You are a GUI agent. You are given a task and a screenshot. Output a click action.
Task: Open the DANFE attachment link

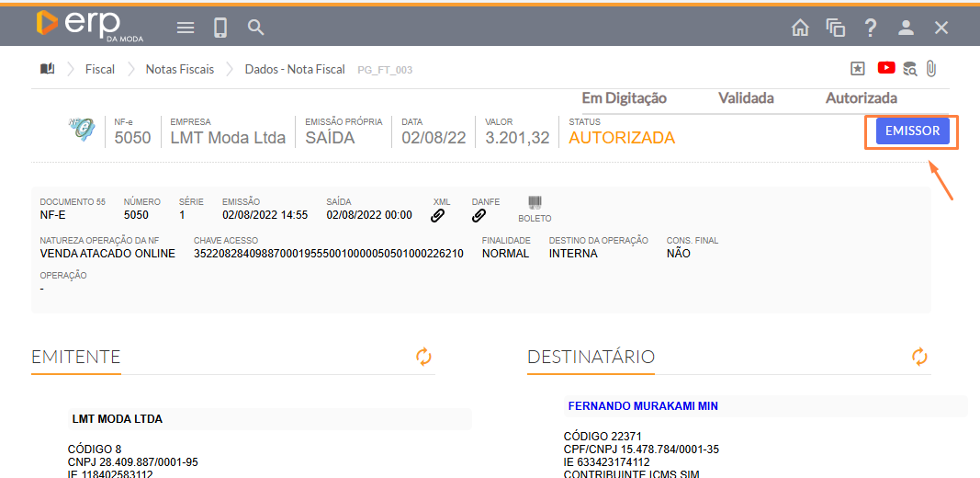479,216
